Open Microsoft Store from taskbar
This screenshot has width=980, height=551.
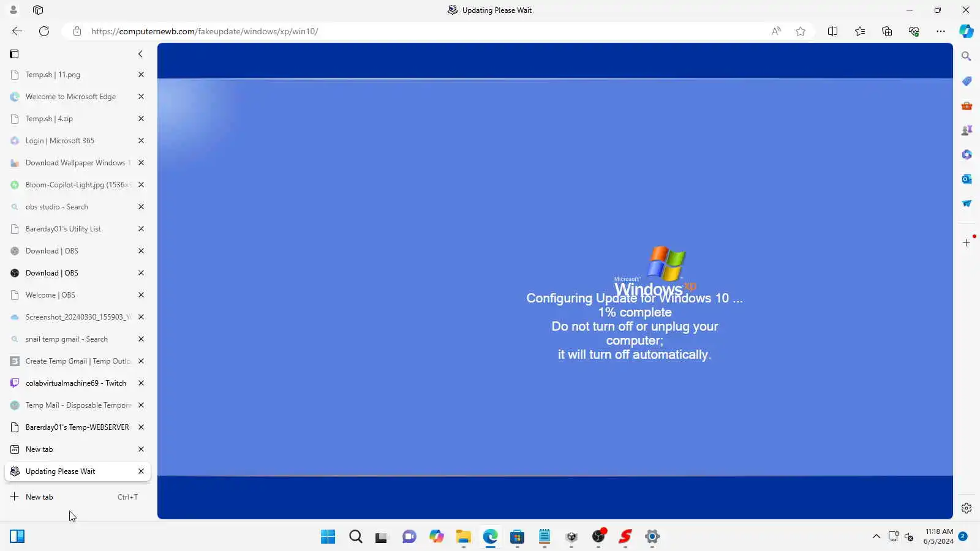tap(517, 537)
